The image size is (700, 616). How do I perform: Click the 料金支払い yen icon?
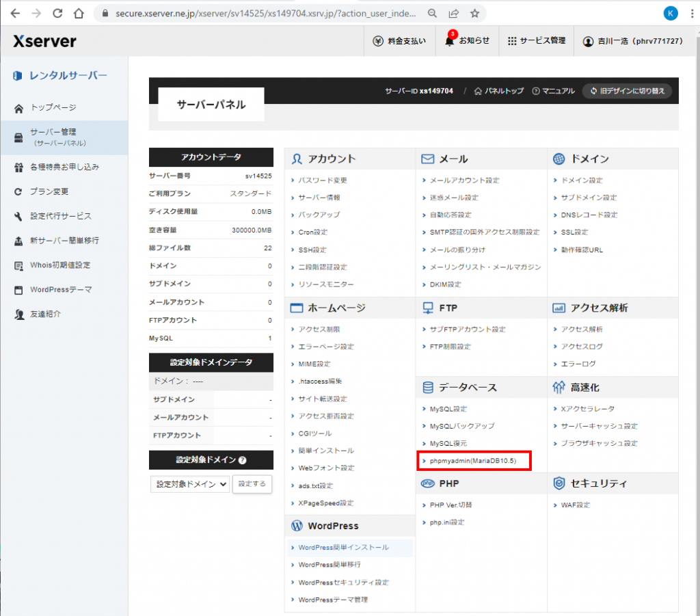pos(378,41)
